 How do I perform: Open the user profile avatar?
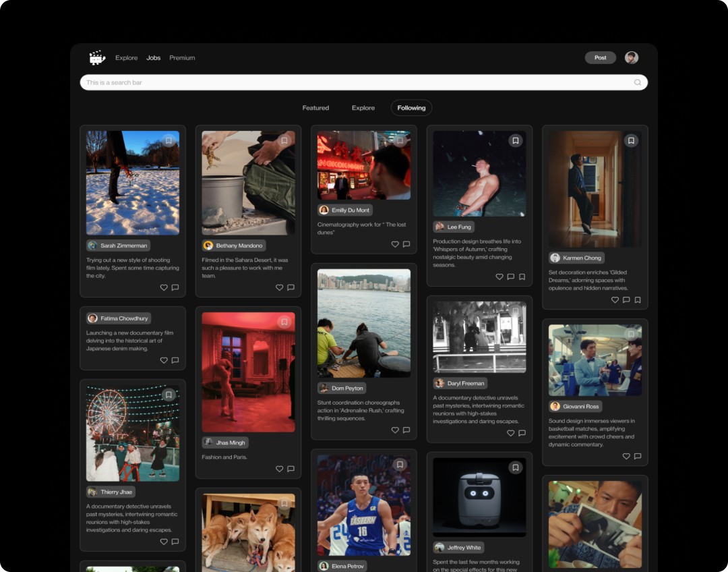(x=632, y=57)
